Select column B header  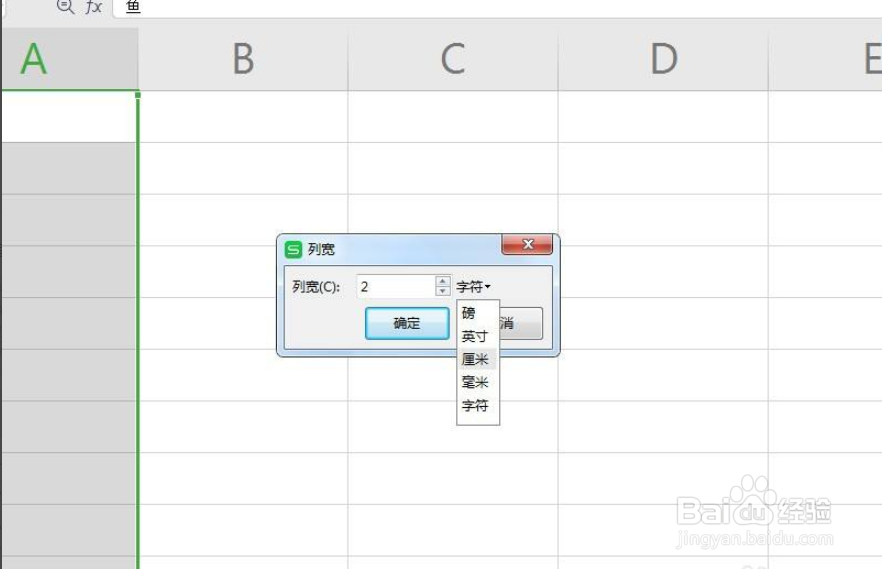[x=243, y=60]
